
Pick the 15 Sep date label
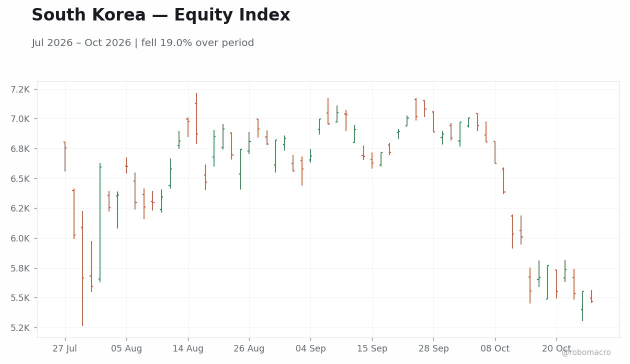pos(372,349)
